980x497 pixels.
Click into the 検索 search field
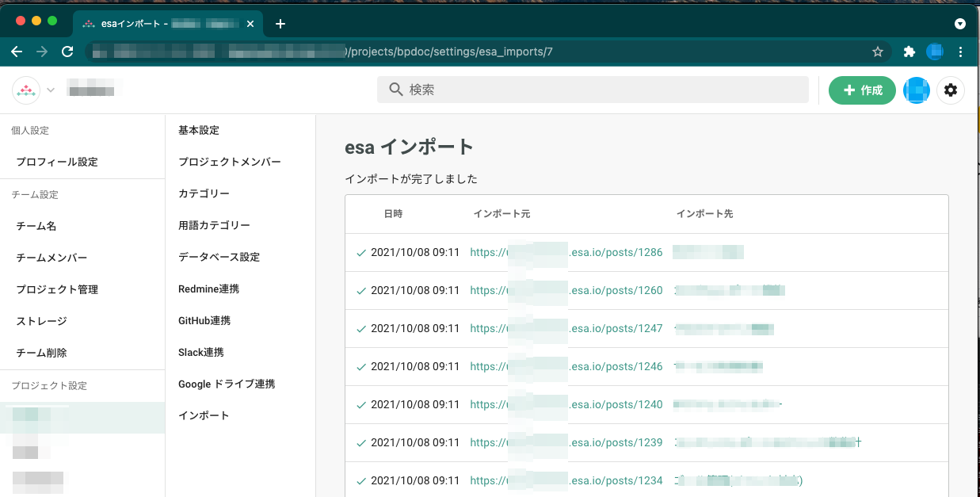593,90
